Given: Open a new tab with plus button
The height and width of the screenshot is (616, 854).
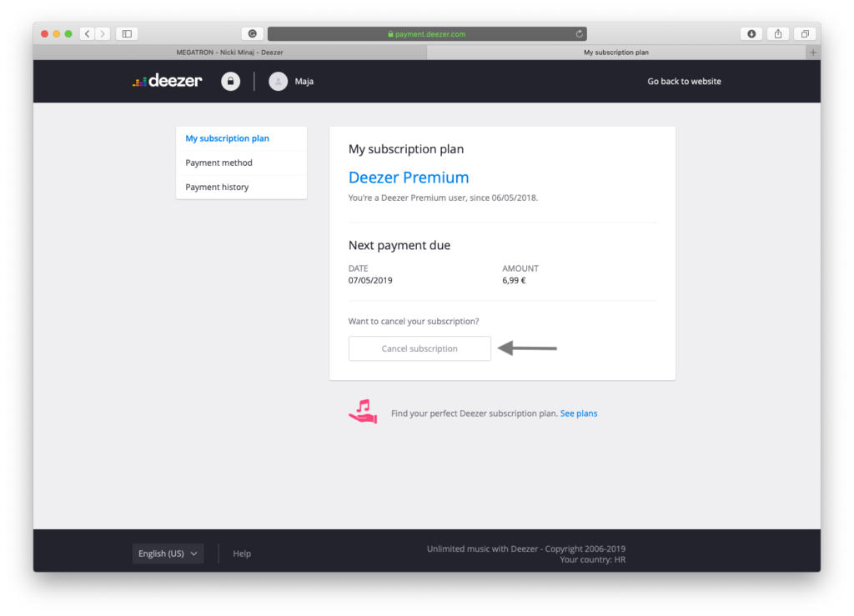Looking at the screenshot, I should (813, 53).
